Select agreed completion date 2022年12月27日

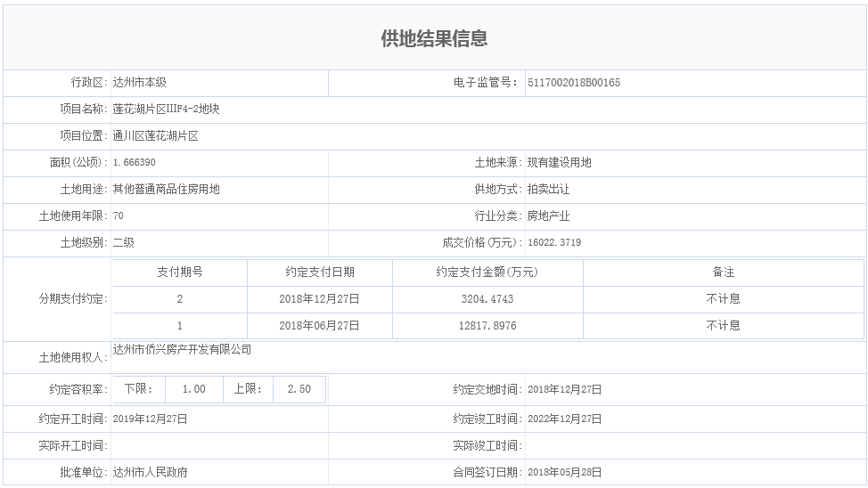click(565, 419)
